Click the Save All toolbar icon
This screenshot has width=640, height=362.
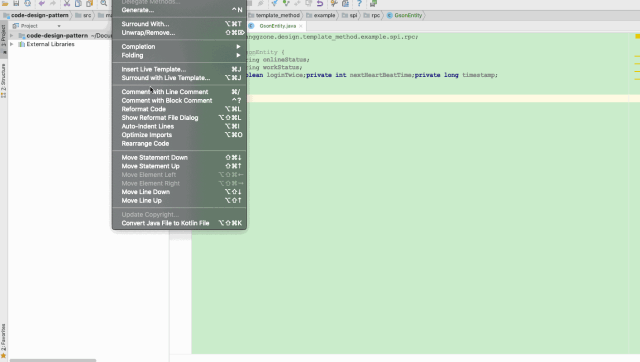point(16,3)
